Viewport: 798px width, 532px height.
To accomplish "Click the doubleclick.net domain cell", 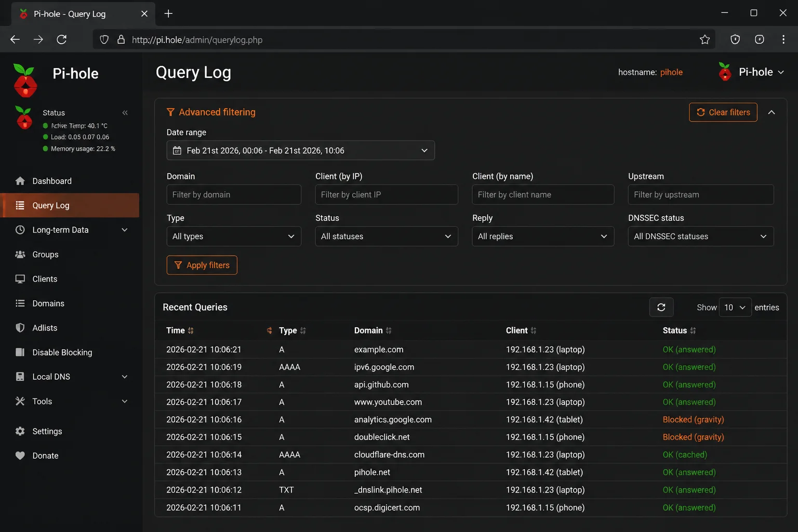I will coord(382,437).
